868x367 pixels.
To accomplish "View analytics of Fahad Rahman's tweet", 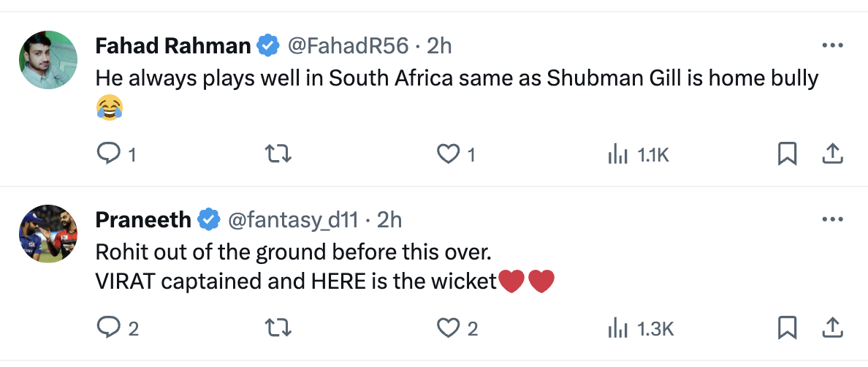I will tap(616, 154).
